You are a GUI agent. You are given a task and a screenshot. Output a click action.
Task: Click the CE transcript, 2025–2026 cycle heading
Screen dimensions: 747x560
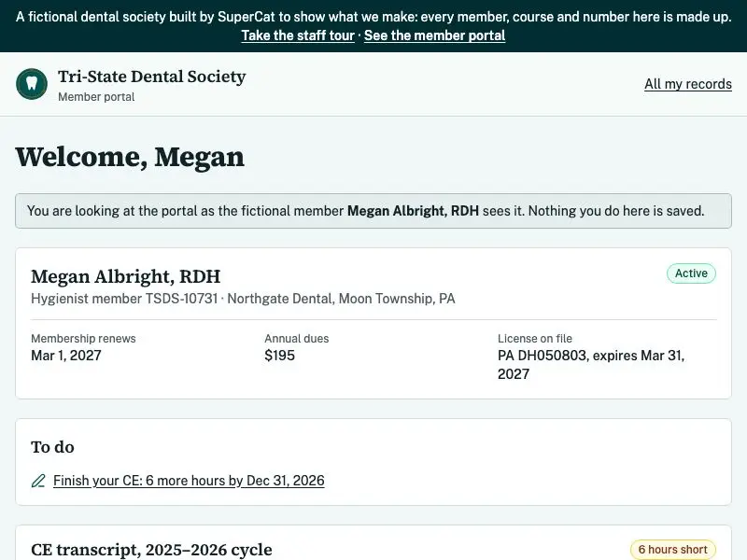(151, 550)
